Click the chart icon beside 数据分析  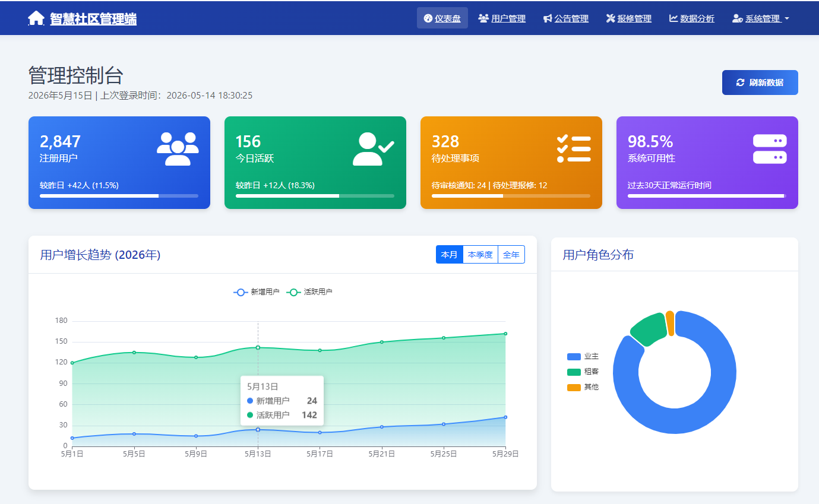[673, 18]
